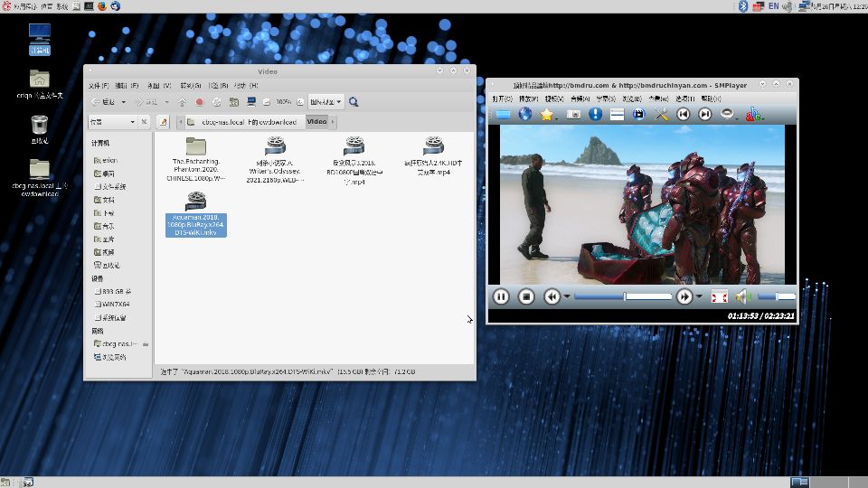This screenshot has width=868, height=488.
Task: Click the info exclamation icon in SMPlayer
Action: (595, 115)
